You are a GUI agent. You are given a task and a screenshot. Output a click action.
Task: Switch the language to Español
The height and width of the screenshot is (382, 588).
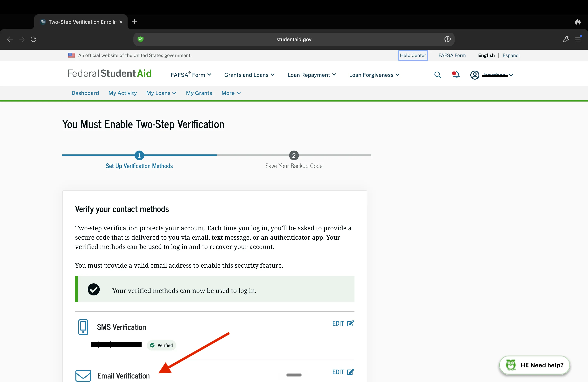(511, 55)
